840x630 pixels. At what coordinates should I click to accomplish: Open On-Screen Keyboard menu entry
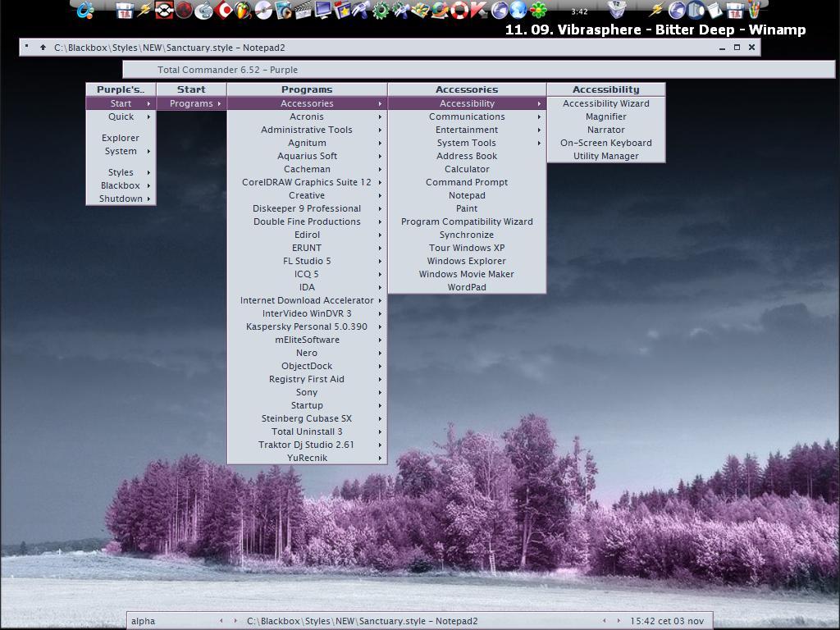pyautogui.click(x=606, y=143)
